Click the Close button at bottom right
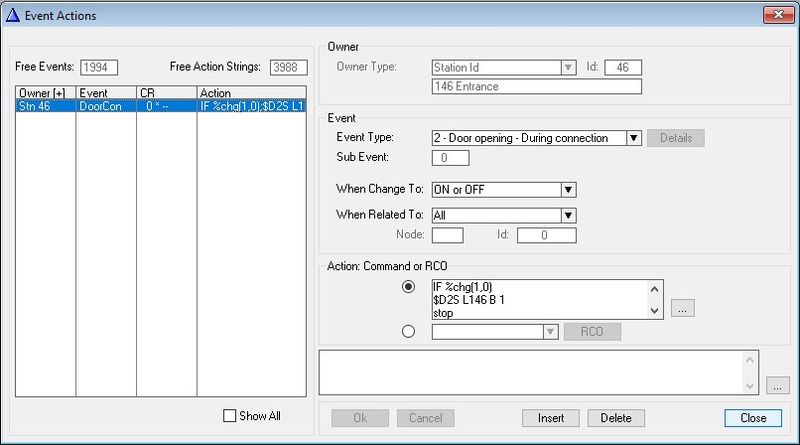Image resolution: width=800 pixels, height=445 pixels. [753, 418]
